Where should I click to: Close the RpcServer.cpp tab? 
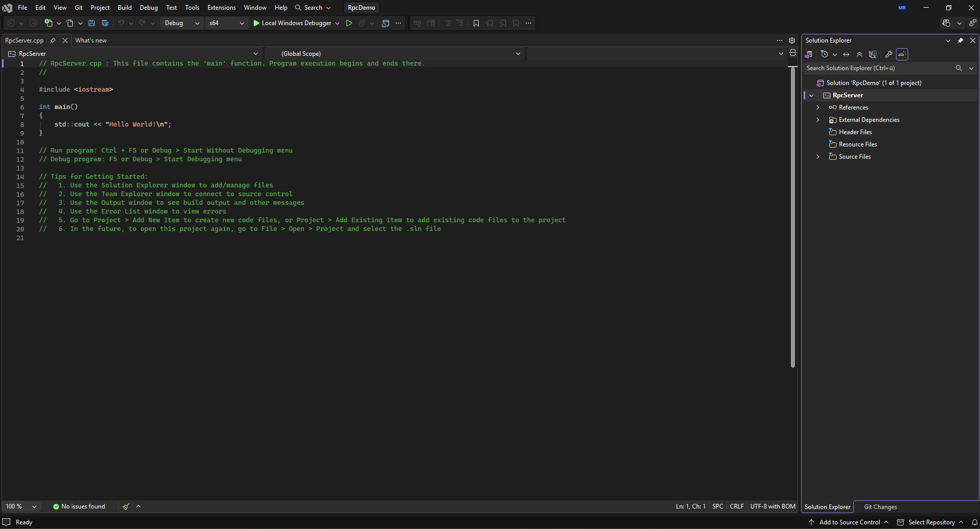[65, 40]
